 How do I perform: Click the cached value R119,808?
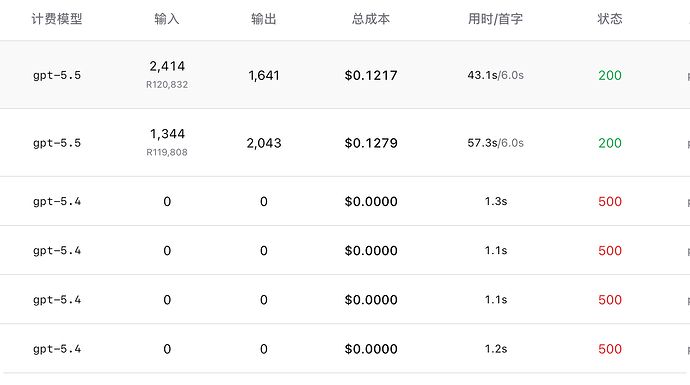click(167, 152)
